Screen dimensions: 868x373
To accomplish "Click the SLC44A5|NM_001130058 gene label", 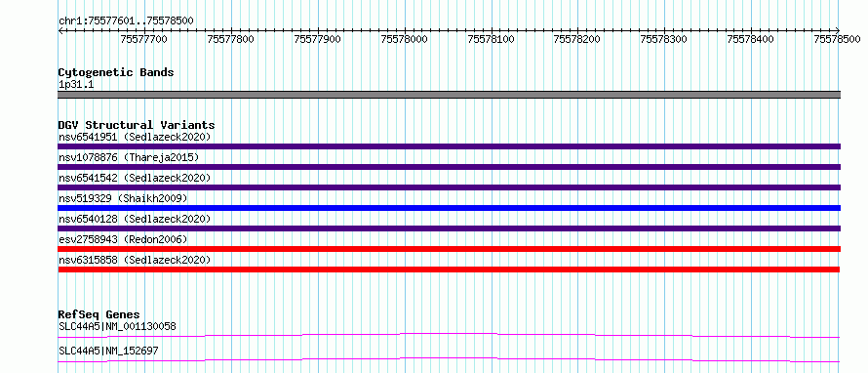I will tap(117, 326).
